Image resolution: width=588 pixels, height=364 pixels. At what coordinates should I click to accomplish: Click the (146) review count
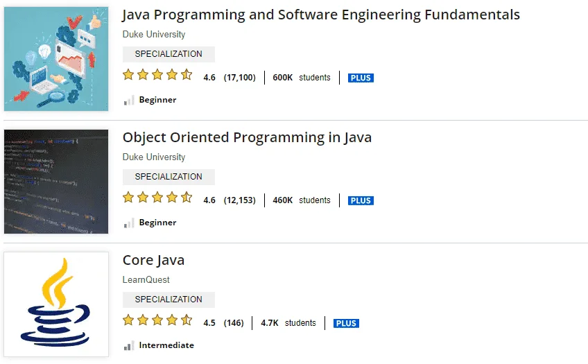(x=234, y=323)
